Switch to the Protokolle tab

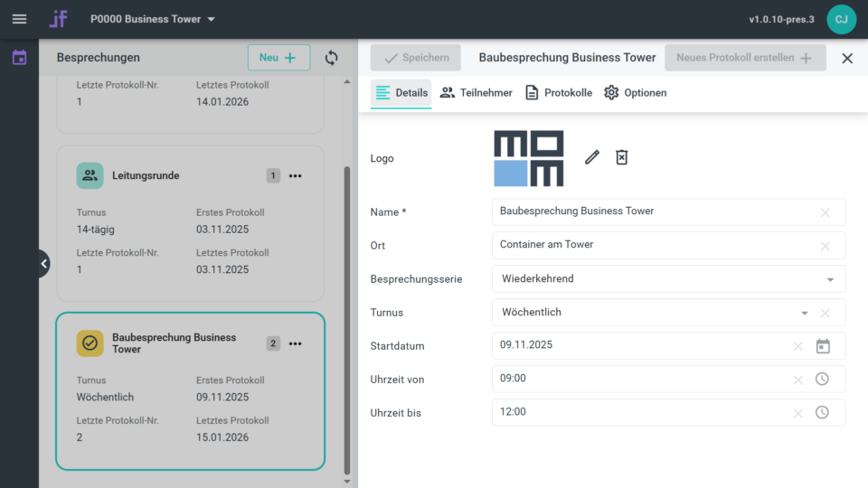[x=559, y=93]
